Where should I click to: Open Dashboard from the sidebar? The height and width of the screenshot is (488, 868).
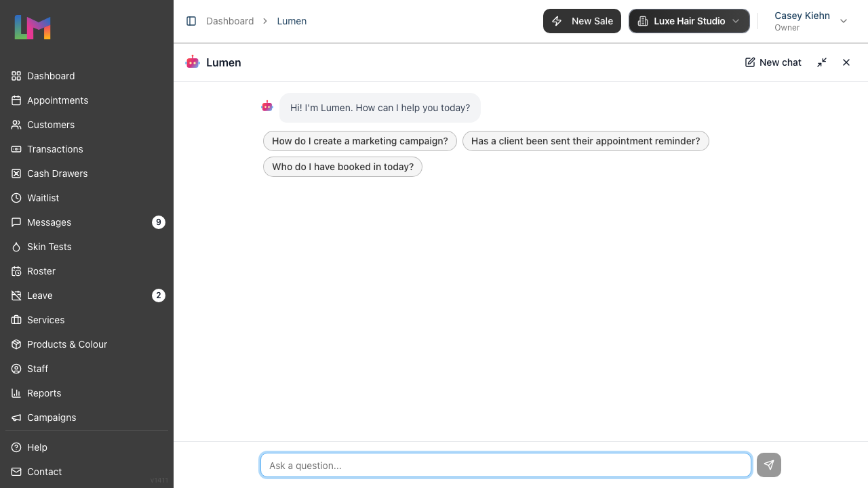(87, 76)
